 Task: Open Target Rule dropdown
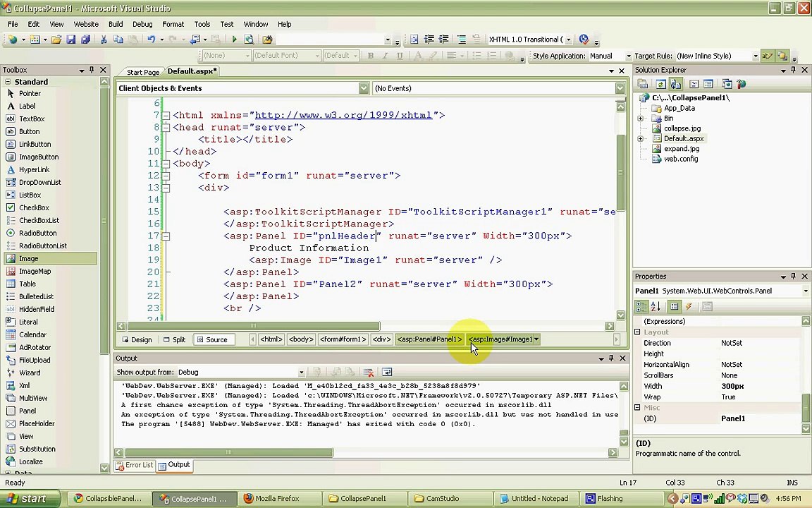click(x=756, y=56)
